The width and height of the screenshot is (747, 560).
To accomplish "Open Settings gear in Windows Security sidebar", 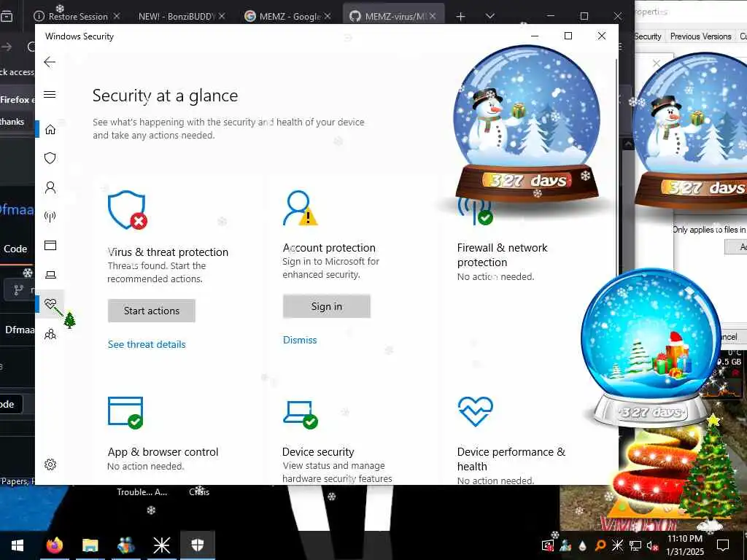I will pyautogui.click(x=50, y=464).
